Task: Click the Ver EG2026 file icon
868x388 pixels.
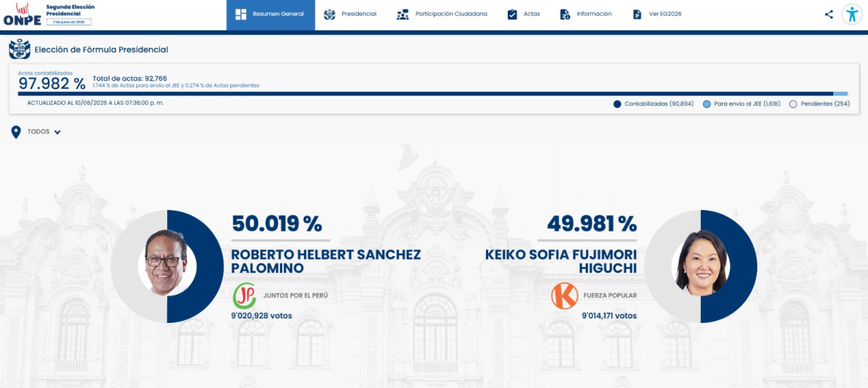Action: [637, 14]
